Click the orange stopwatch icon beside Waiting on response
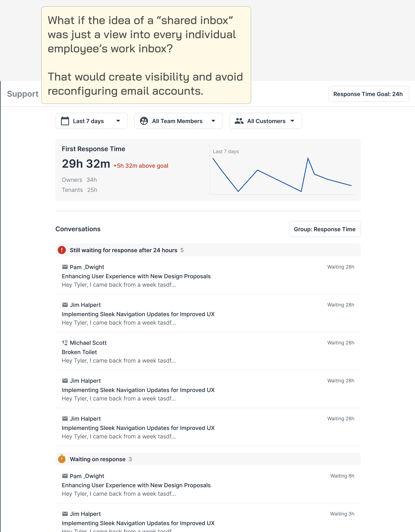This screenshot has height=532, width=415. [x=62, y=459]
